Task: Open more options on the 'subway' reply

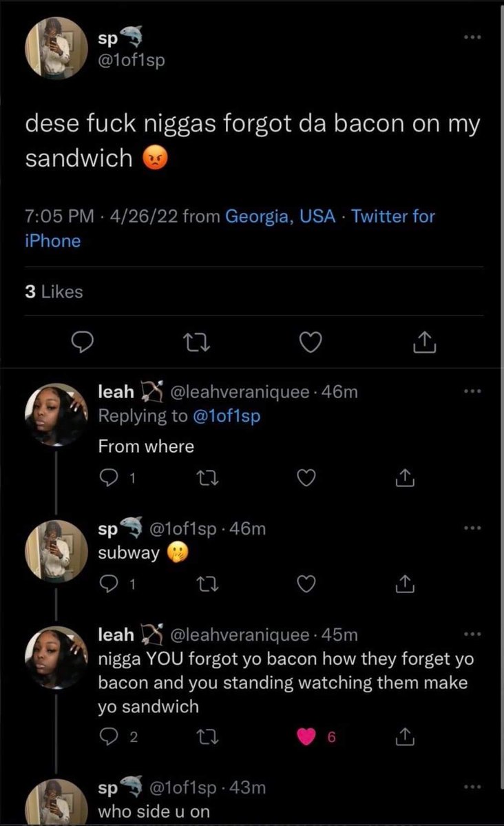Action: point(472,528)
